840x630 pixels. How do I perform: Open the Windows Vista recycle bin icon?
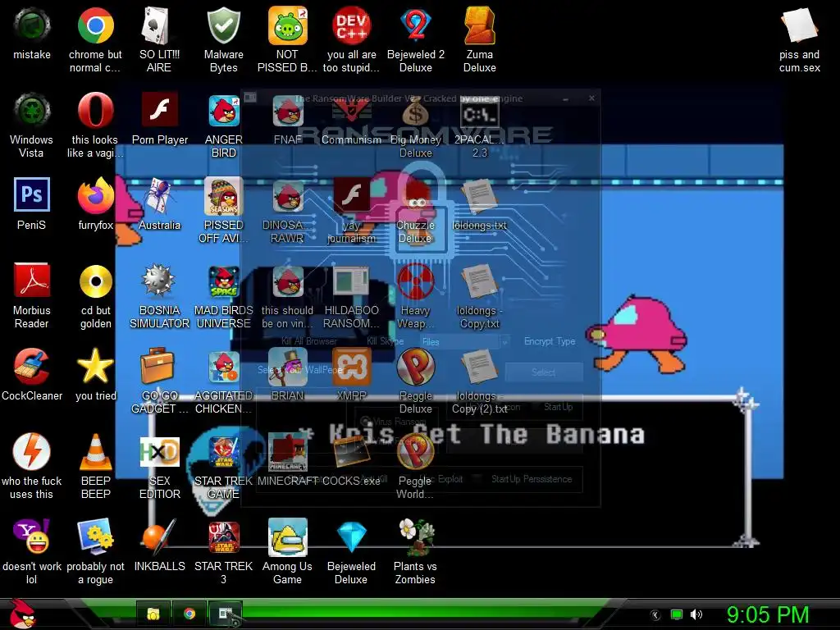point(32,111)
